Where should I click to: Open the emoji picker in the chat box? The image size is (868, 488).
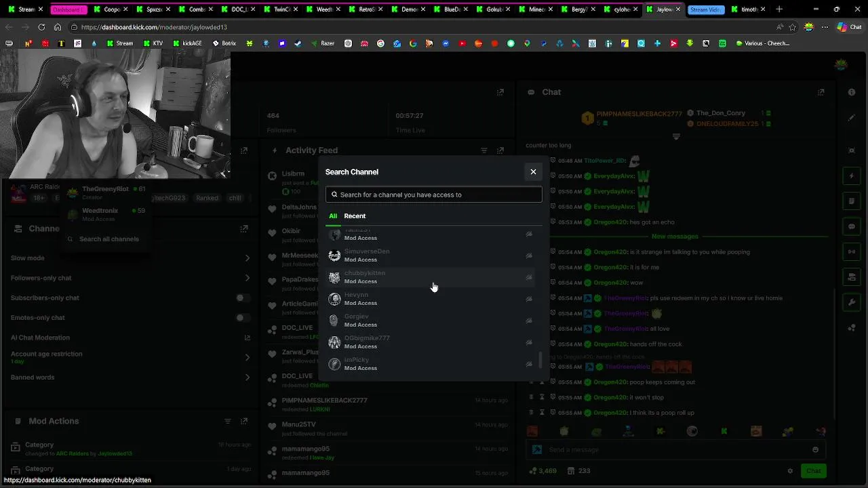(815, 449)
